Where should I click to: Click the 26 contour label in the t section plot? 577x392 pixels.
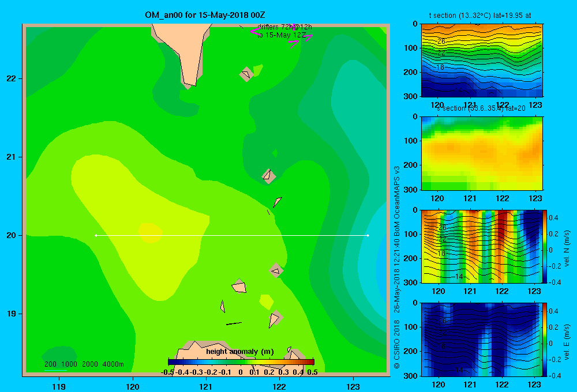coord(441,41)
